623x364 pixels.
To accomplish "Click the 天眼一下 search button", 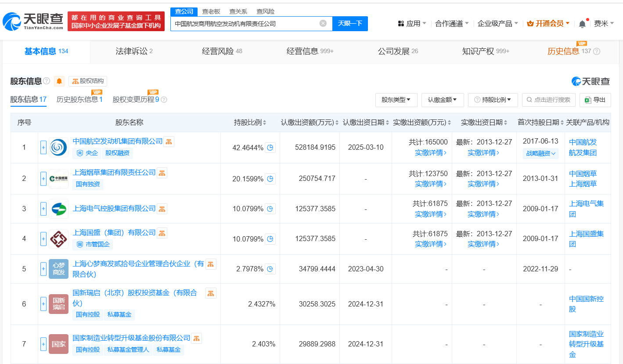I will pos(350,24).
